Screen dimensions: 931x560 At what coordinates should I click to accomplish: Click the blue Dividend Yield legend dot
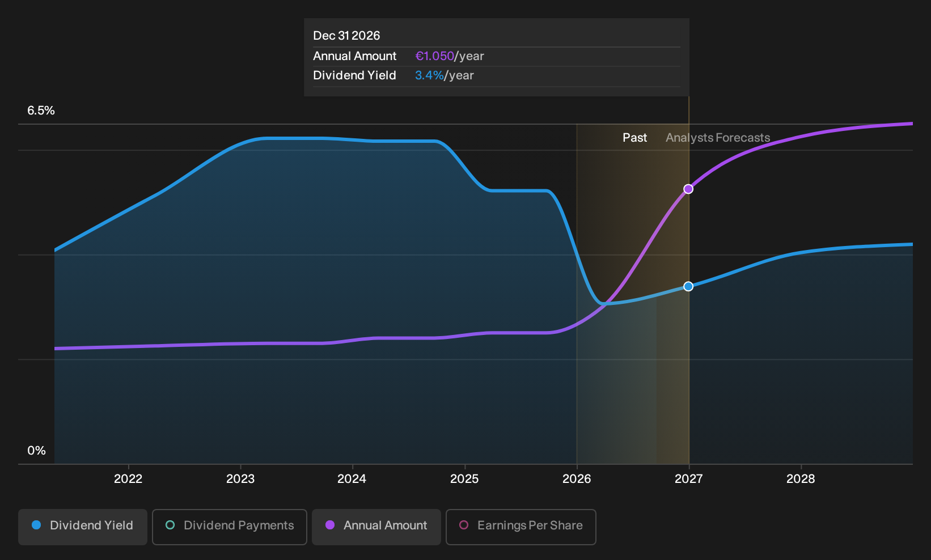[36, 525]
